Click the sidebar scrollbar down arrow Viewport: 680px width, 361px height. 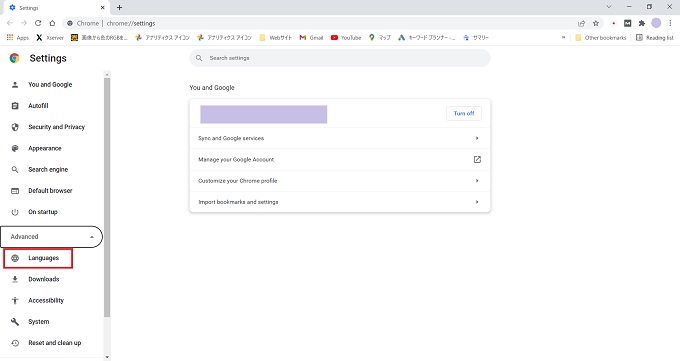point(107,358)
